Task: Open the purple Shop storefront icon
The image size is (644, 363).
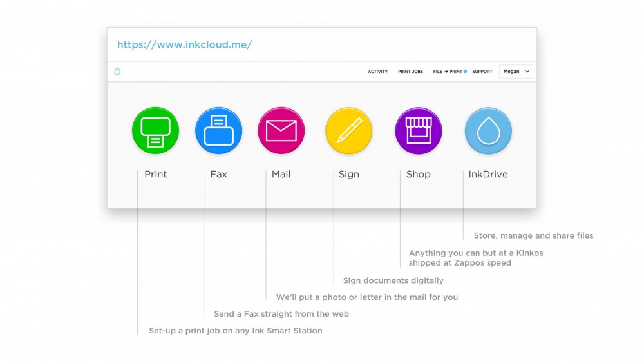Action: coord(418,131)
